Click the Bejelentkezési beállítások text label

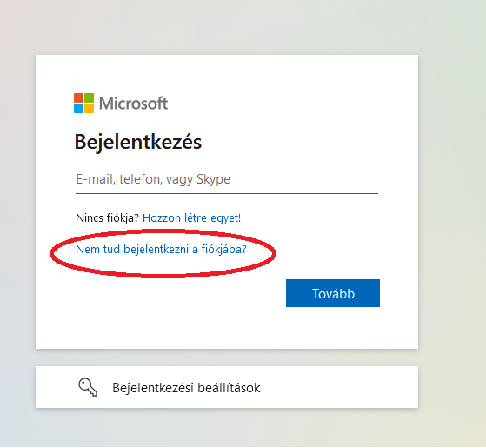click(186, 388)
